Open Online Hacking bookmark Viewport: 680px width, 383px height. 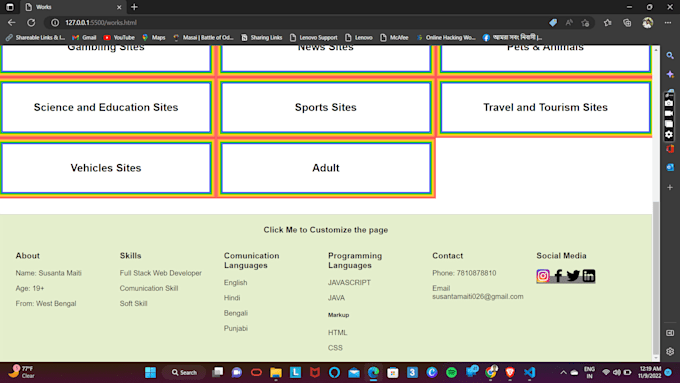pos(446,37)
